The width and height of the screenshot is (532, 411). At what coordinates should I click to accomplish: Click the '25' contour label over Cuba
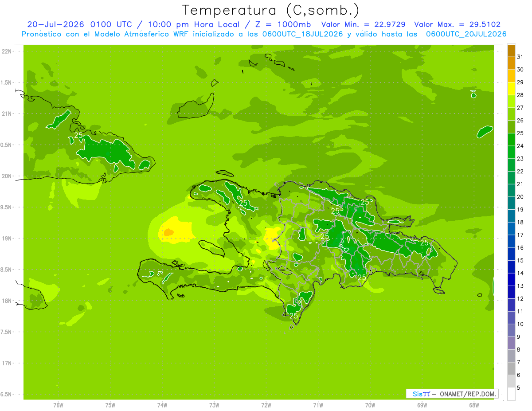pyautogui.click(x=78, y=135)
